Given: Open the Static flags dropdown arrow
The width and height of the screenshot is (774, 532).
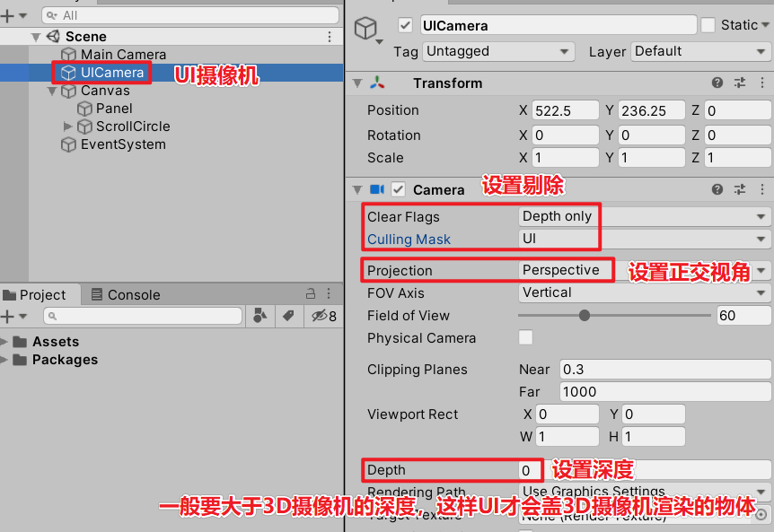Looking at the screenshot, I should [x=766, y=24].
